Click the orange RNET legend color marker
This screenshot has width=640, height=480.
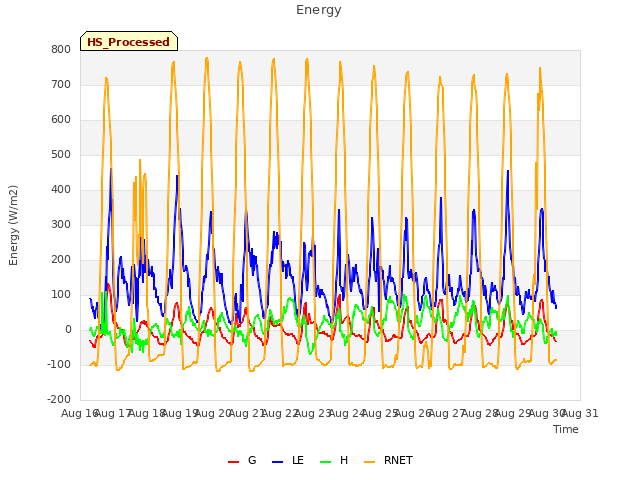pyautogui.click(x=369, y=462)
